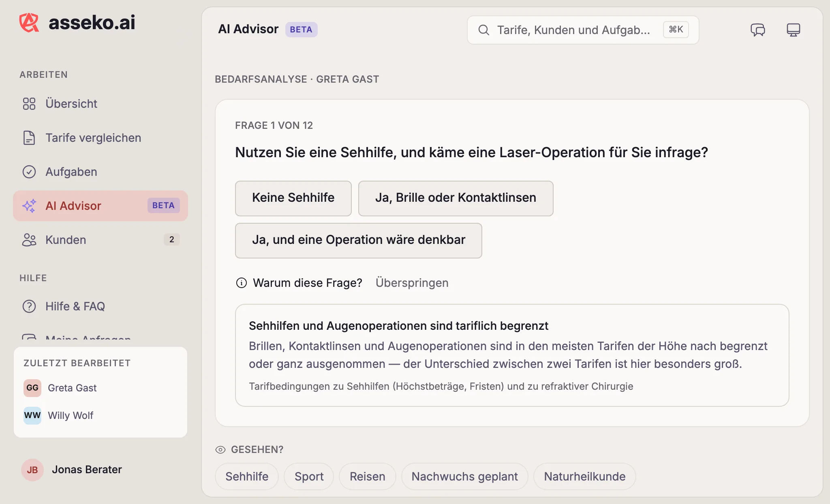Viewport: 830px width, 504px height.
Task: Click the Sehhilfen und Augenoperationen sind tariflich begrenzt heading
Action: coord(398,326)
